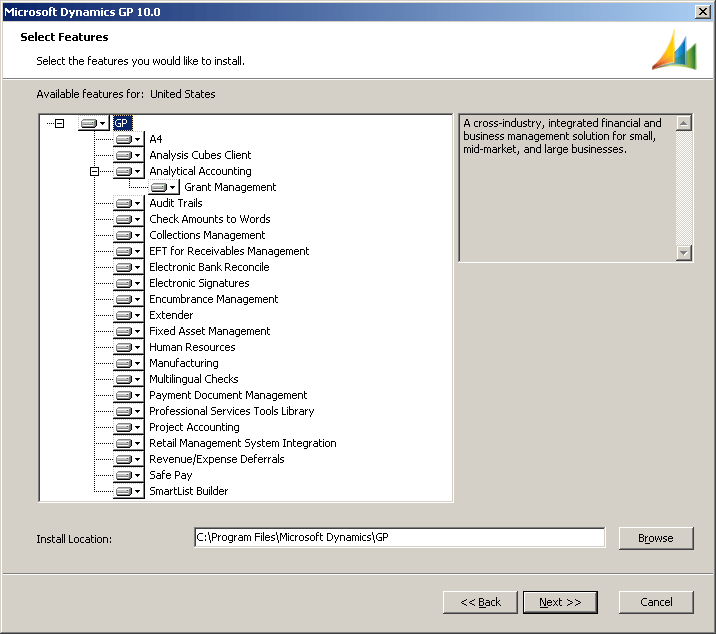Select Collections Management feature label
This screenshot has height=634, width=716.
pos(207,235)
